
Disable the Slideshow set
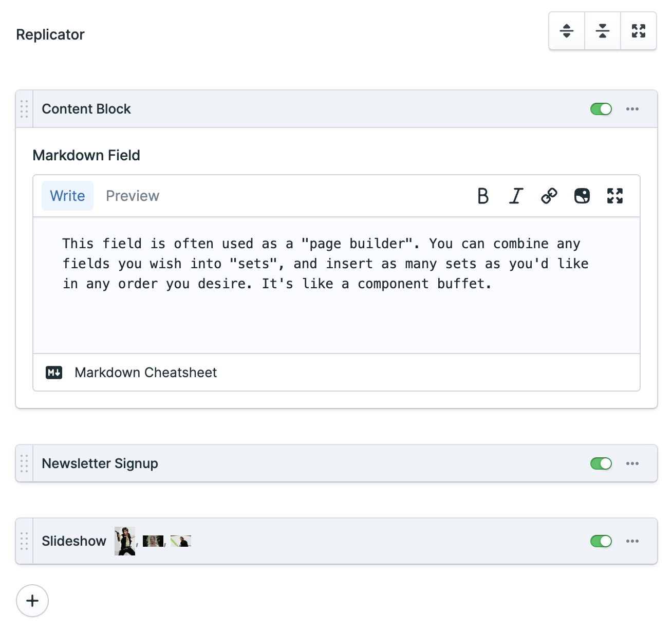pos(601,541)
